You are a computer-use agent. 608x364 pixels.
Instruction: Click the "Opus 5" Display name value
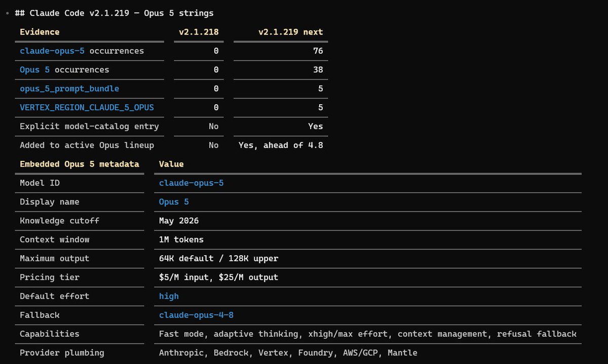pos(174,202)
